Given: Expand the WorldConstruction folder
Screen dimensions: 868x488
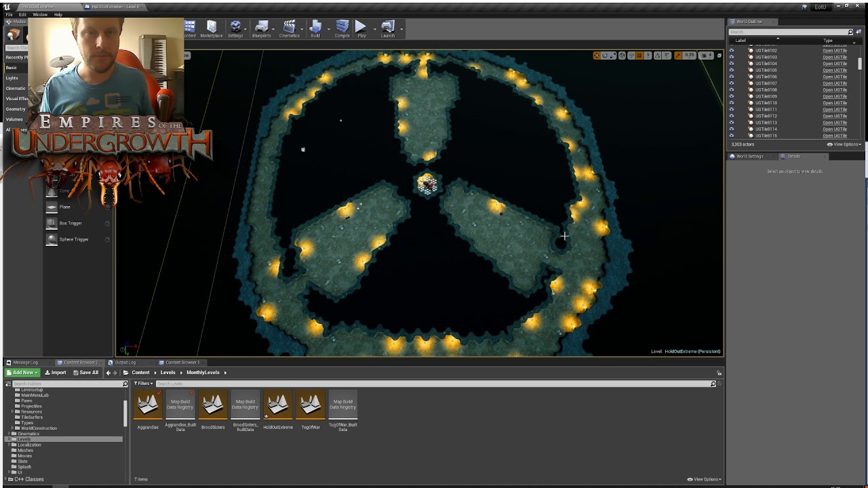Looking at the screenshot, I should click(14, 428).
